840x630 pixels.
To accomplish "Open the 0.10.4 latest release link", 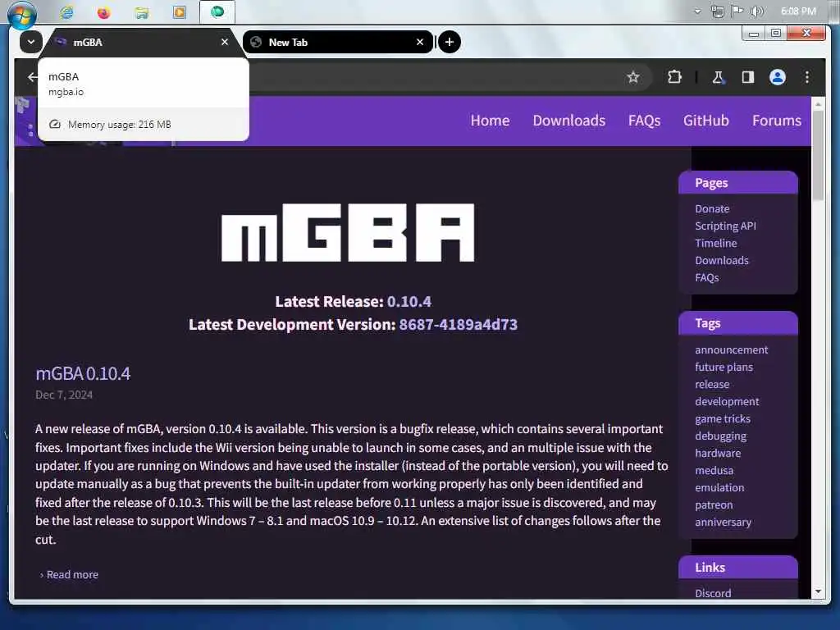I will [409, 302].
